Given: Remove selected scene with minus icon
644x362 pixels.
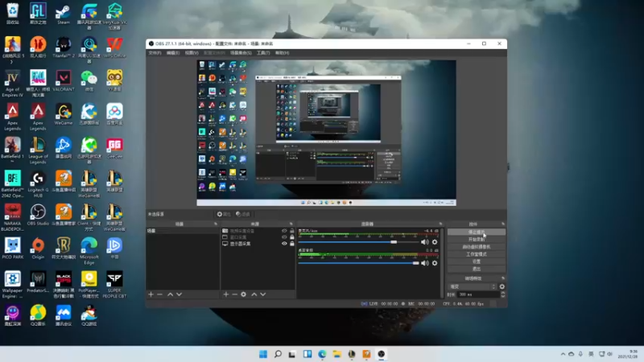Looking at the screenshot, I should point(159,294).
